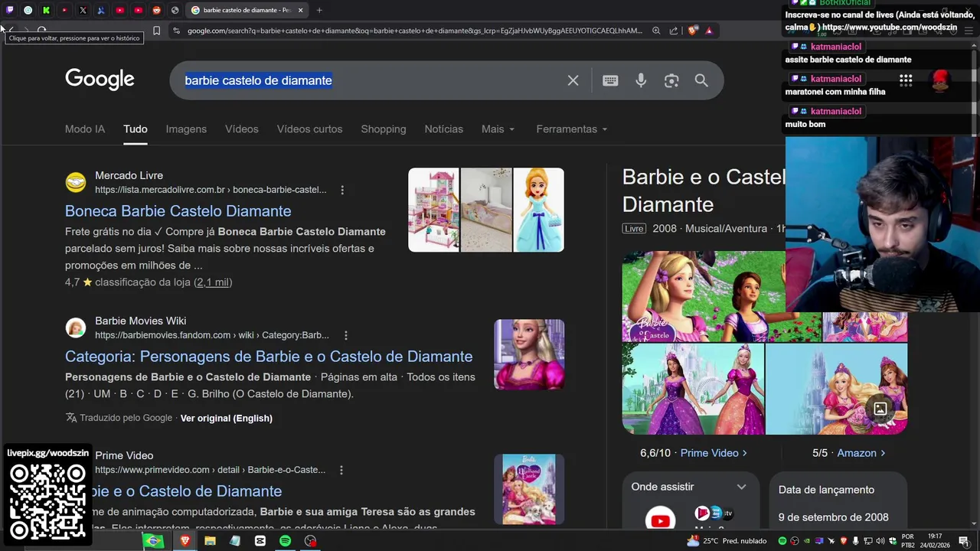The height and width of the screenshot is (551, 980).
Task: Open more images icon on knowledge panel
Action: (880, 409)
